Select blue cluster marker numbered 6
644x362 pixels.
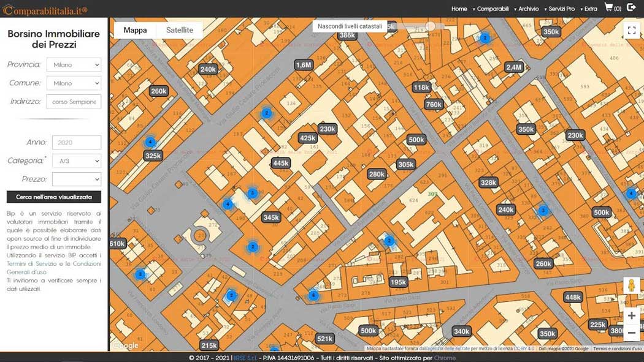[313, 295]
